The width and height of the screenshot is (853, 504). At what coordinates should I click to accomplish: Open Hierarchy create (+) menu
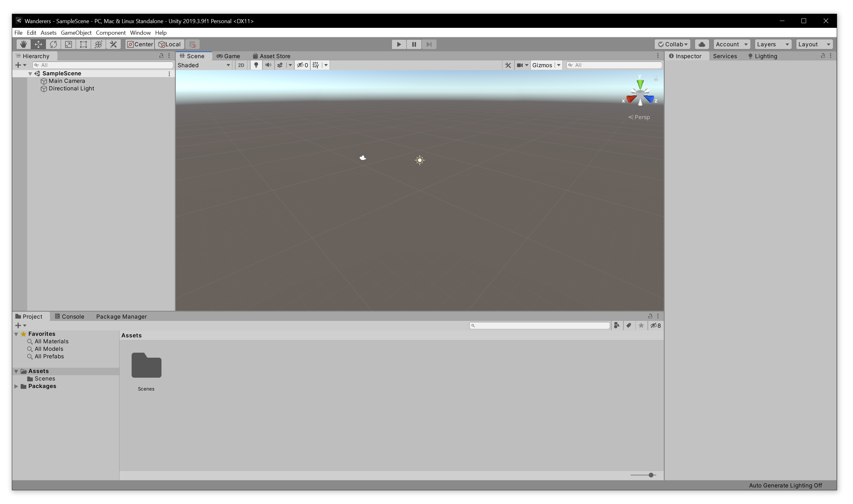coord(21,65)
